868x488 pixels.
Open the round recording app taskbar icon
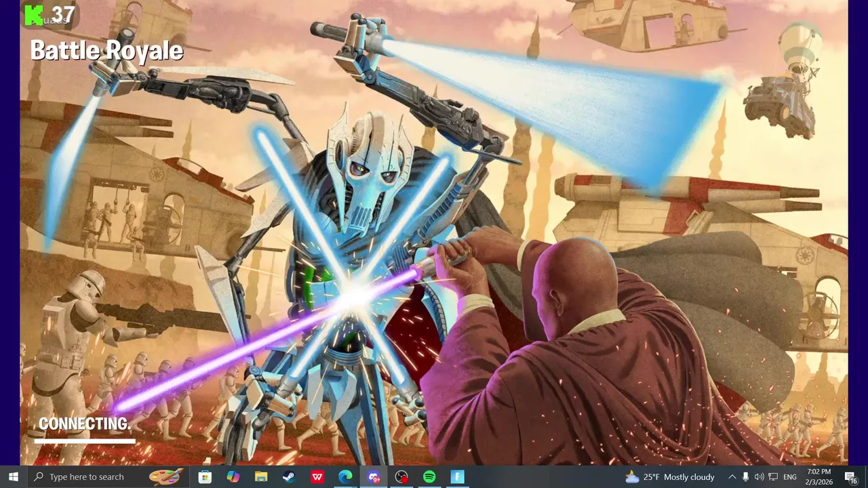point(401,477)
